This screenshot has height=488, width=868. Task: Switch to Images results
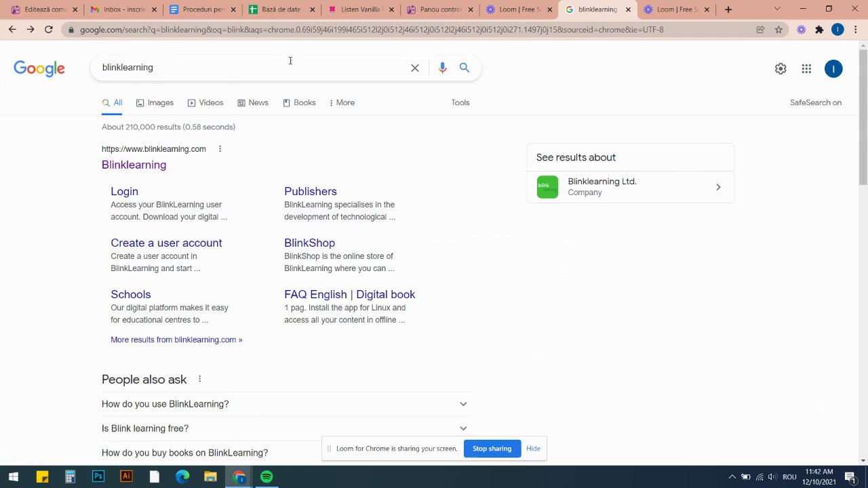tap(155, 103)
